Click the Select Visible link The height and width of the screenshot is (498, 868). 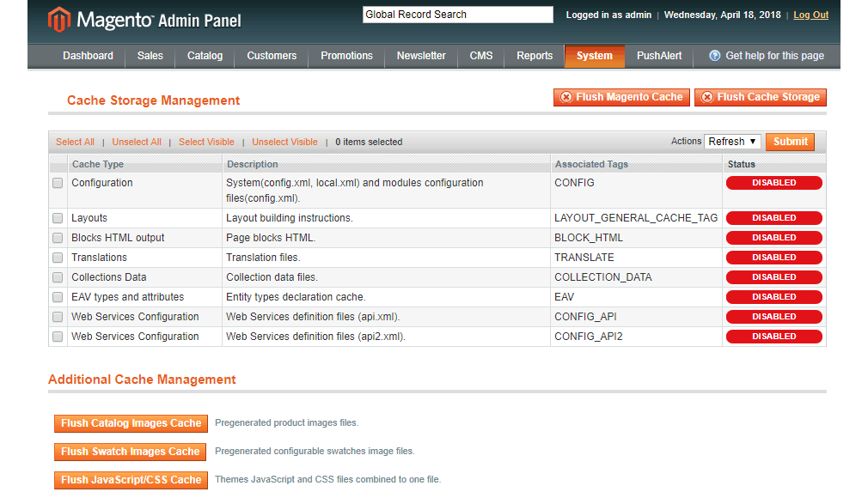(206, 143)
